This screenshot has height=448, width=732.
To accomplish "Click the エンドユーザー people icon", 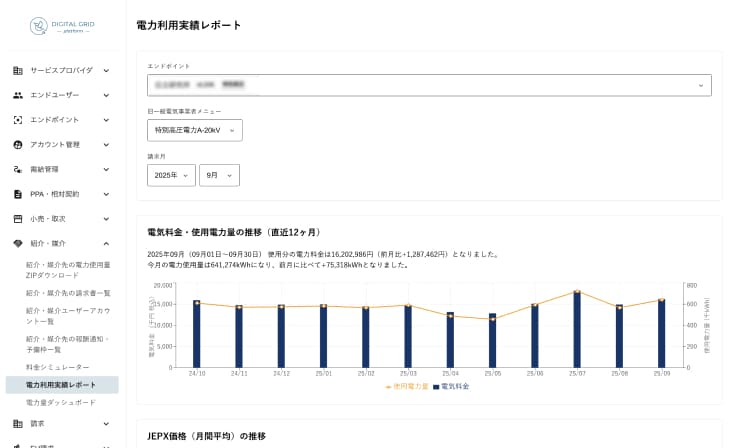I will pos(18,95).
